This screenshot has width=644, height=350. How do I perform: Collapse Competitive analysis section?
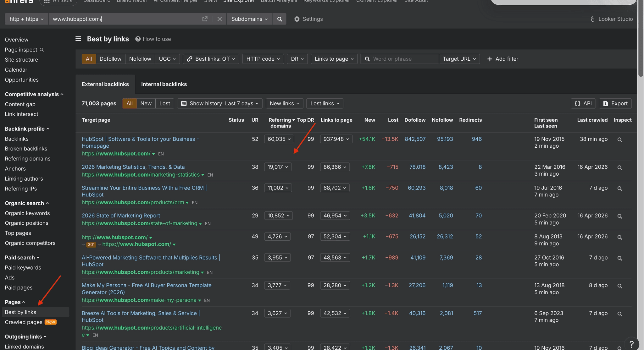34,94
